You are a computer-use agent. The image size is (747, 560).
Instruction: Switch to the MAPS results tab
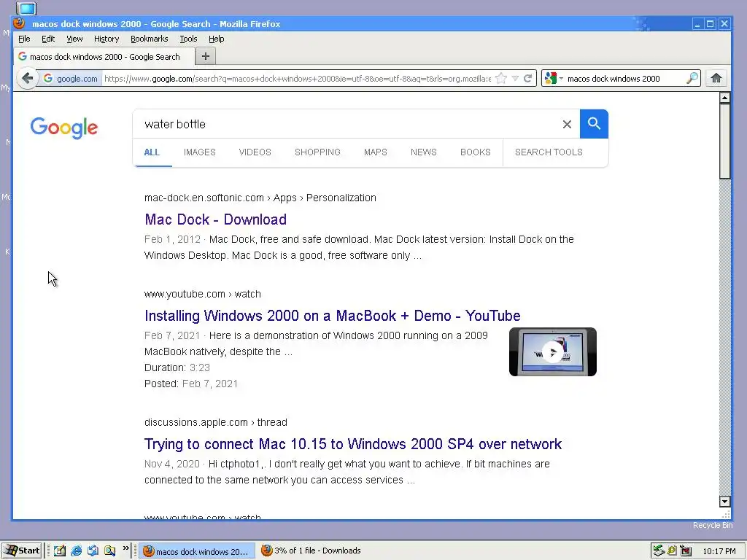pyautogui.click(x=376, y=152)
